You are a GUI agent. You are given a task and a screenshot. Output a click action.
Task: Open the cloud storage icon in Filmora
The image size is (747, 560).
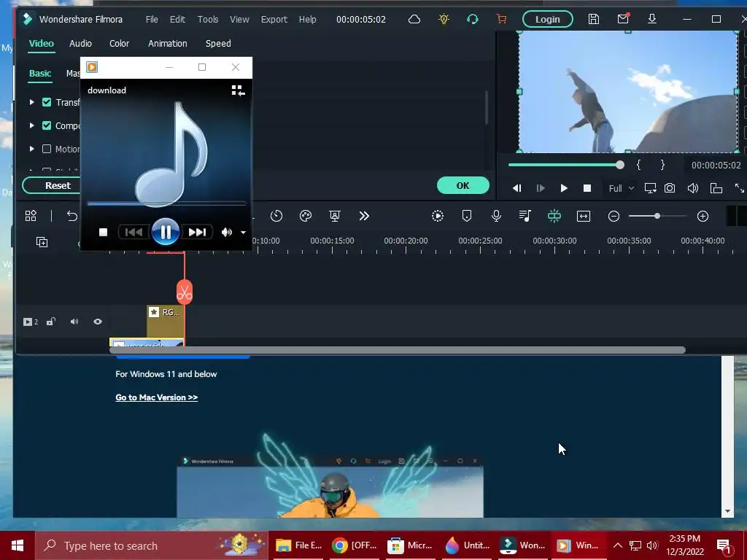click(x=414, y=19)
